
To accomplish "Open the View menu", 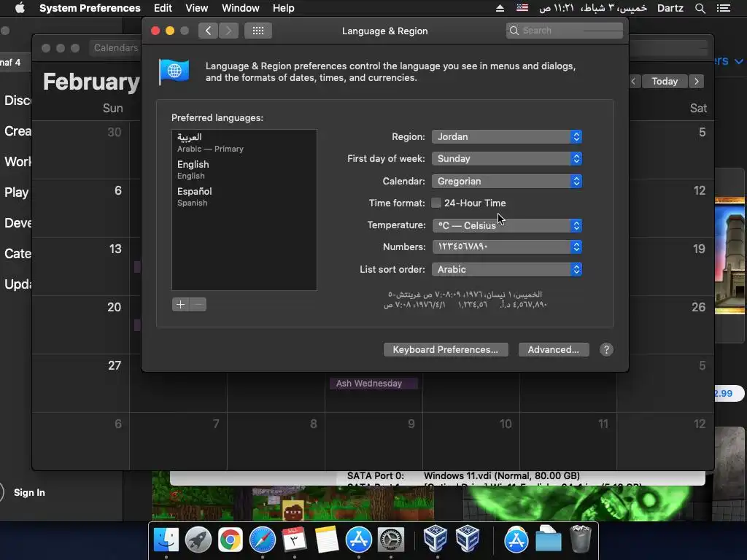I will (x=196, y=8).
